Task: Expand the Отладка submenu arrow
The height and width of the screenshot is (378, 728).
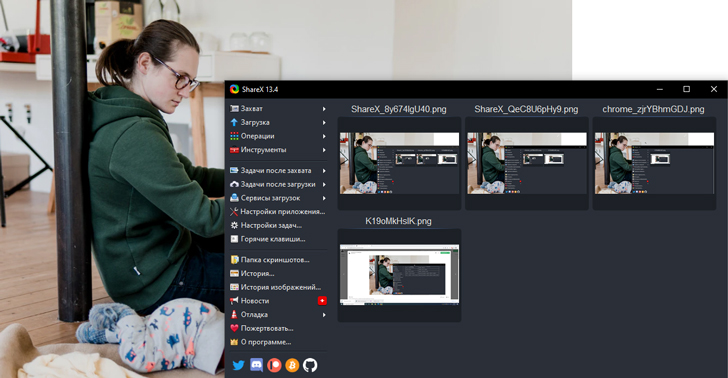Action: 324,315
